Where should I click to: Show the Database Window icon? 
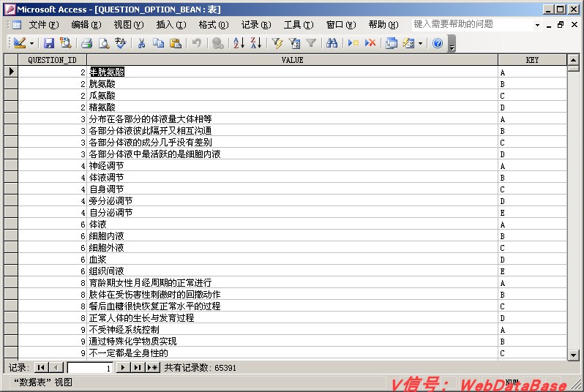pyautogui.click(x=392, y=43)
